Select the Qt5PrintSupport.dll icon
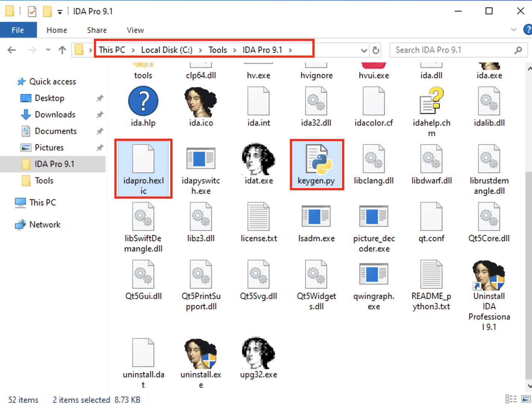Image resolution: width=532 pixels, height=404 pixels. point(201,275)
